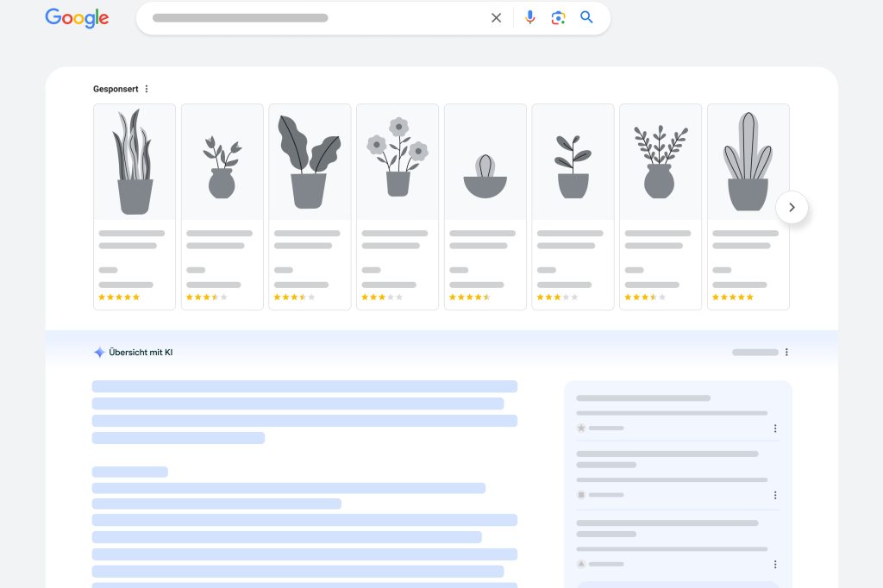Click inside the search input field
The image size is (883, 588).
[310, 18]
